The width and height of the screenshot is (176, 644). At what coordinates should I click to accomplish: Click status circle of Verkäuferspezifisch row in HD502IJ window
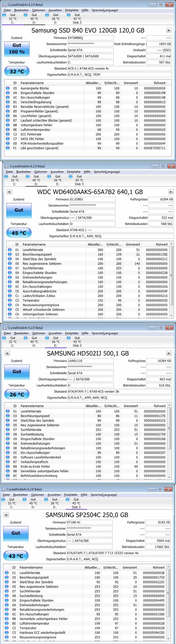pyautogui.click(x=8, y=462)
